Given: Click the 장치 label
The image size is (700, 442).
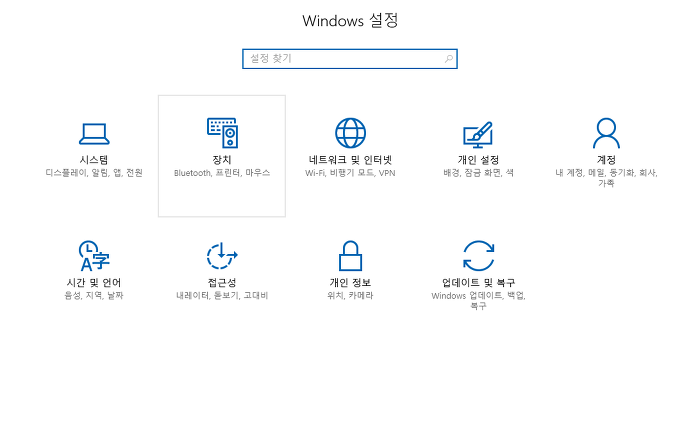Looking at the screenshot, I should pos(222,159).
